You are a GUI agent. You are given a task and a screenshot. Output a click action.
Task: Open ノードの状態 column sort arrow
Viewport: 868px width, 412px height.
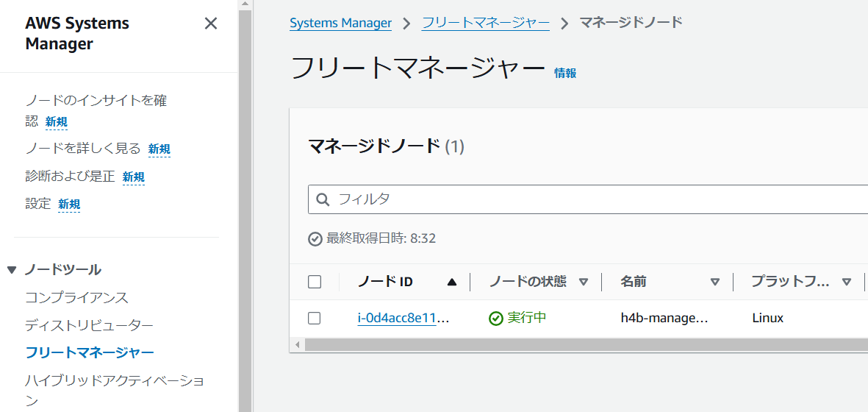(583, 282)
